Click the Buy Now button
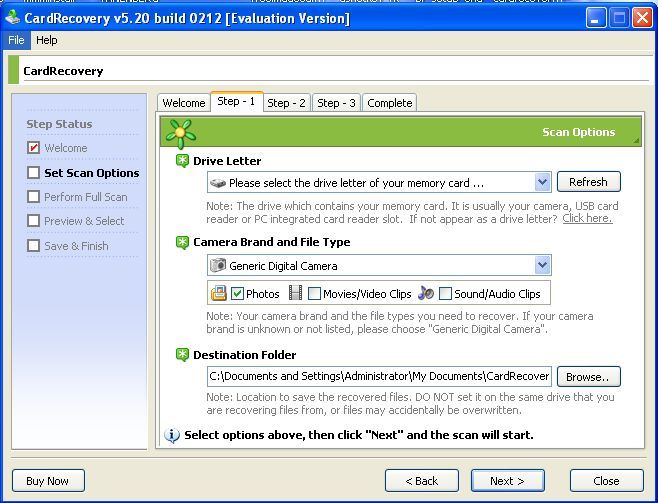 [48, 481]
